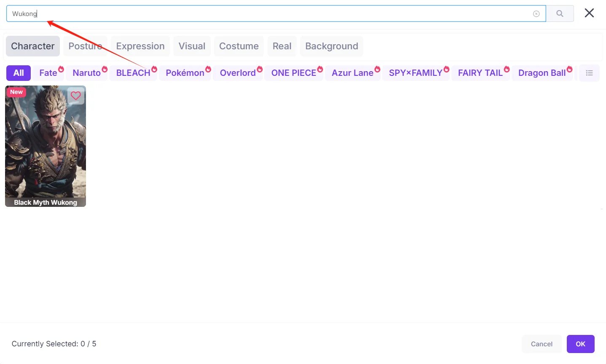The width and height of the screenshot is (606, 364).
Task: Filter by the Naruto tag
Action: click(x=87, y=73)
